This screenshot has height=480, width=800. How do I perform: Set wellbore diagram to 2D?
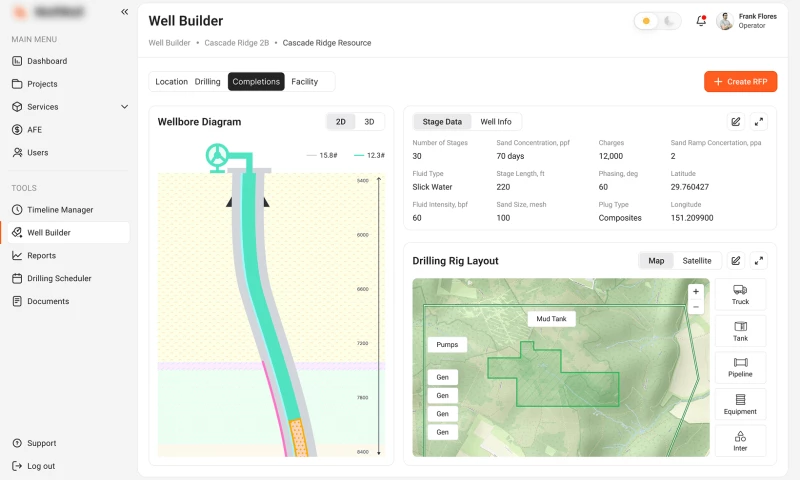pyautogui.click(x=341, y=122)
